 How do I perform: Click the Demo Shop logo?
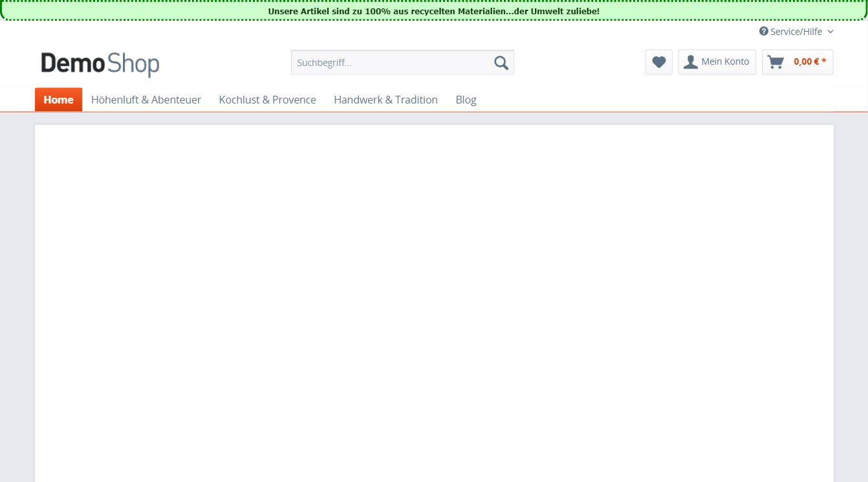(x=100, y=64)
